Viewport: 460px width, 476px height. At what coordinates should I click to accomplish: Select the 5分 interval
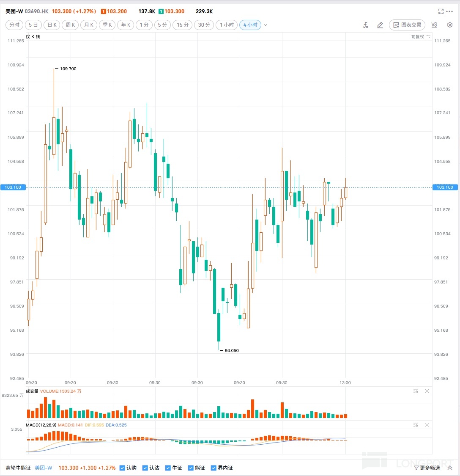163,25
